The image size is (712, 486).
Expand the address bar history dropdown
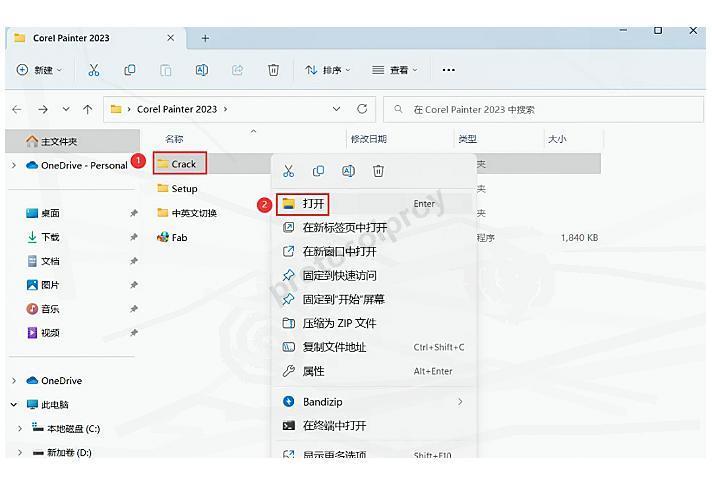click(336, 109)
